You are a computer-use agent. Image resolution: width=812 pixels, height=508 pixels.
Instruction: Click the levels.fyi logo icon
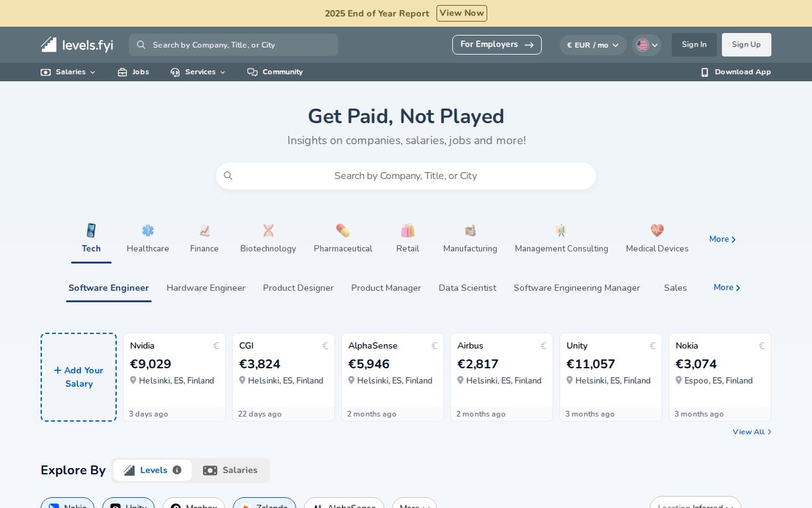[49, 44]
